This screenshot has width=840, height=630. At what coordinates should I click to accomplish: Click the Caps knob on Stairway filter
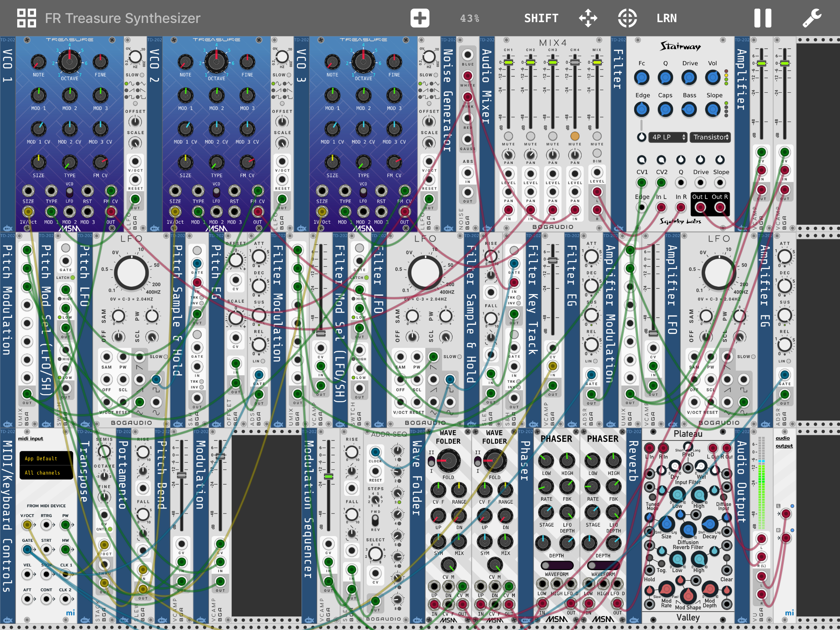(665, 110)
